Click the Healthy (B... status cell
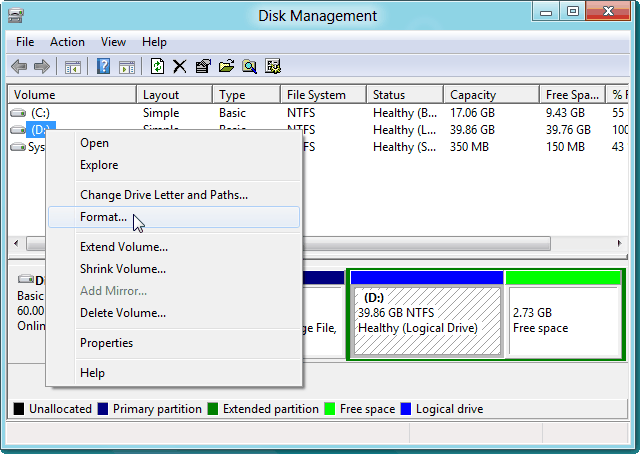This screenshot has height=454, width=640. pos(404,113)
